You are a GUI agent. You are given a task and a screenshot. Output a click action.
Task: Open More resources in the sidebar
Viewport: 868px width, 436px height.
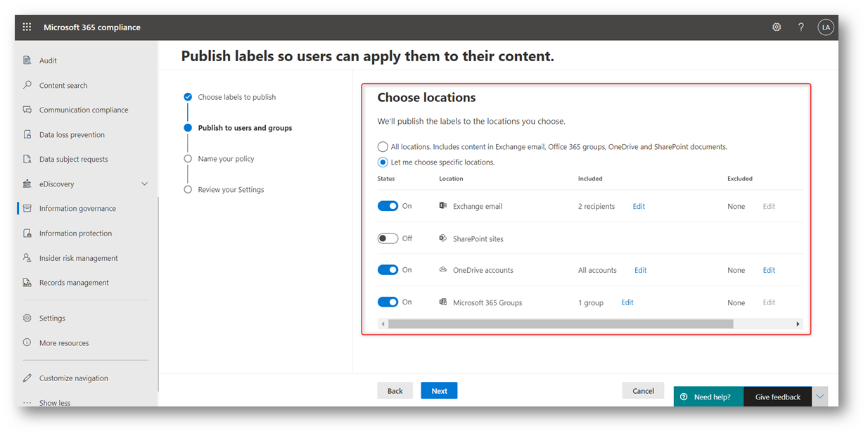(x=64, y=342)
